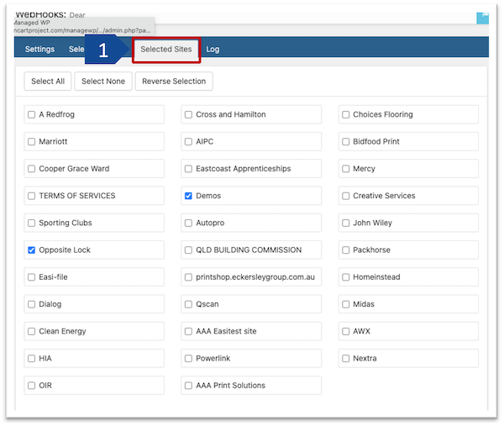Tick the Choices Flooring checkbox

click(x=346, y=115)
